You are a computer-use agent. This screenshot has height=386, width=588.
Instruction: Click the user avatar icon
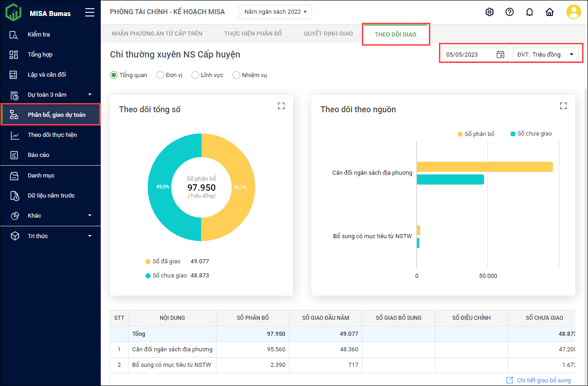573,12
